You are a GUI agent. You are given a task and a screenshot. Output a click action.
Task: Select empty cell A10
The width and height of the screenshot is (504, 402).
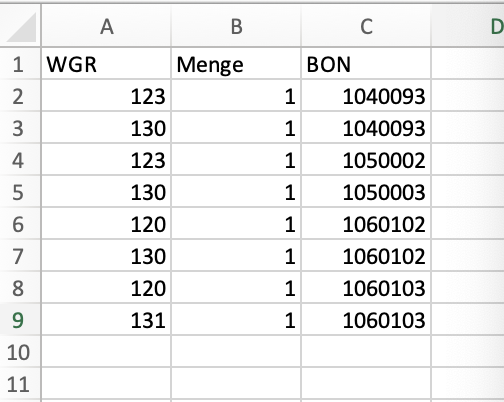pyautogui.click(x=106, y=352)
